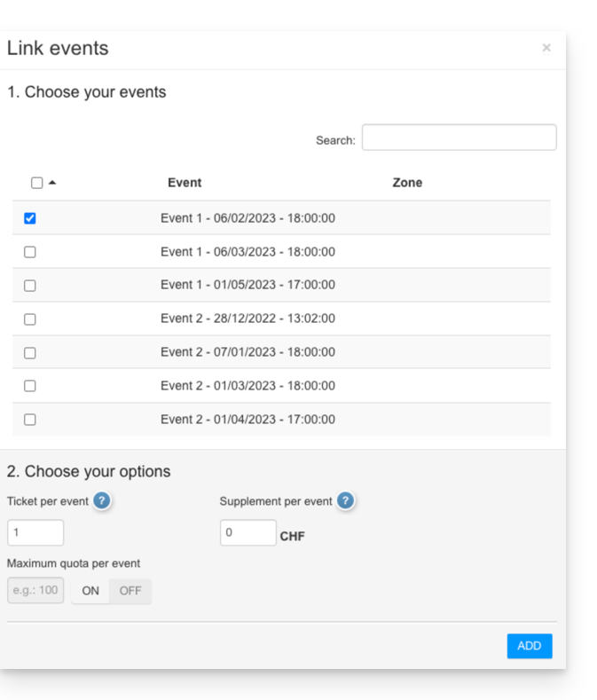
Task: Switch Maximum quota toggle to OFF
Action: (x=130, y=591)
